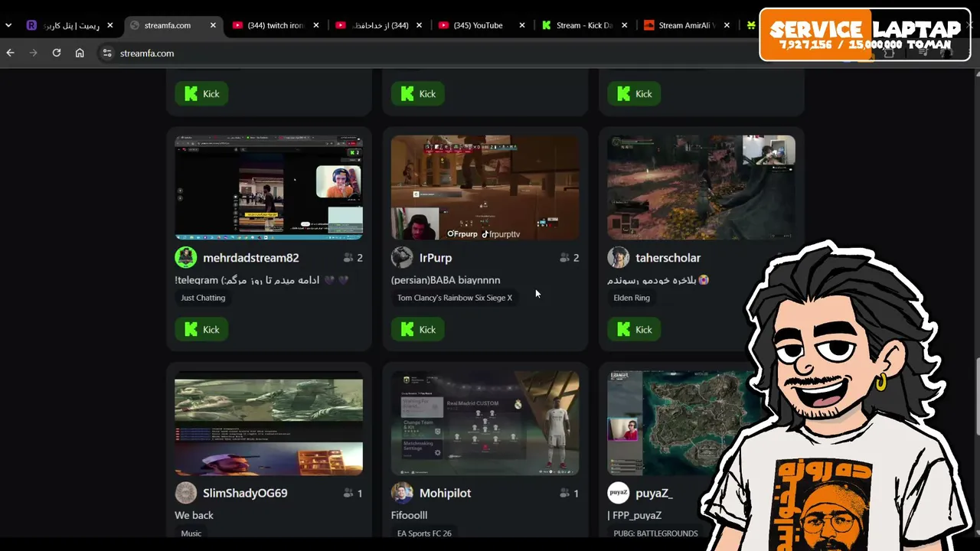Open the Mohipilot channel name
Viewport: 980px width, 551px height.
click(445, 493)
